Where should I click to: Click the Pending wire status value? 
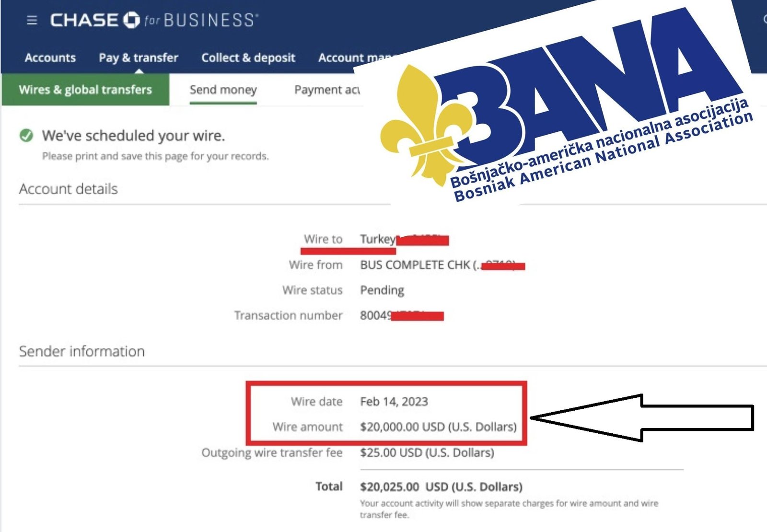pyautogui.click(x=382, y=290)
